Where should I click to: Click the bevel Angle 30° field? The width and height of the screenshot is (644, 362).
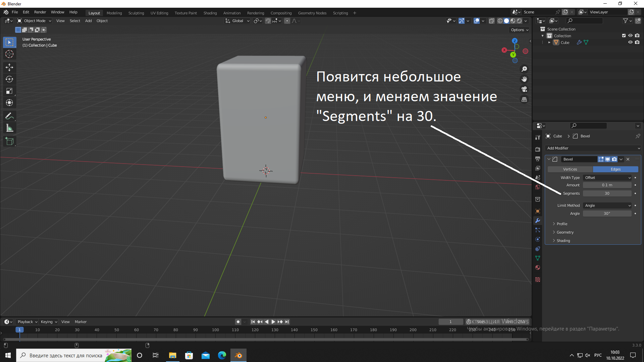click(x=607, y=214)
